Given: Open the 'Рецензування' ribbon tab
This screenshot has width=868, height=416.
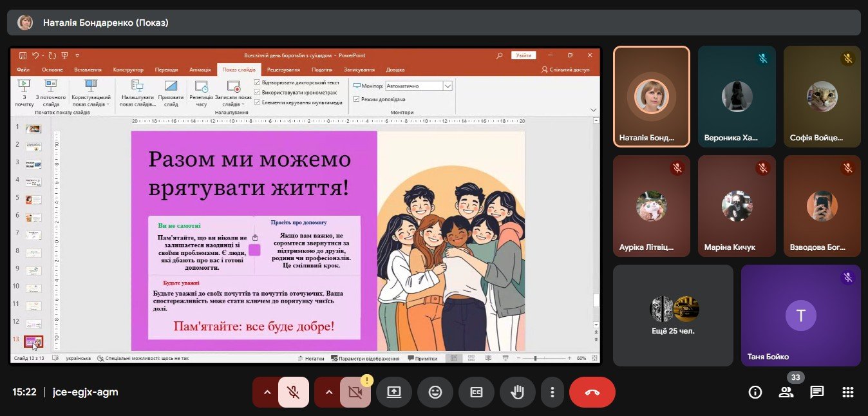Looking at the screenshot, I should point(283,70).
